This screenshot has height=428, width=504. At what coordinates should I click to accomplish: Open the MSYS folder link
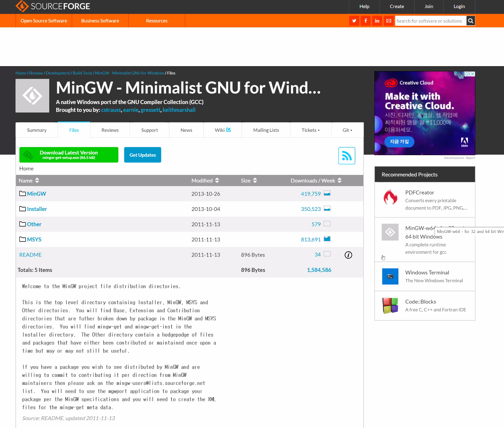coord(34,240)
